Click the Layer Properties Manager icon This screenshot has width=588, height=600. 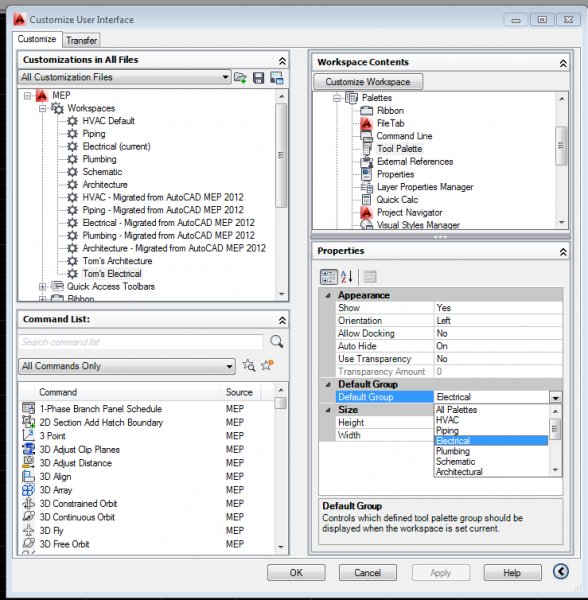[366, 187]
